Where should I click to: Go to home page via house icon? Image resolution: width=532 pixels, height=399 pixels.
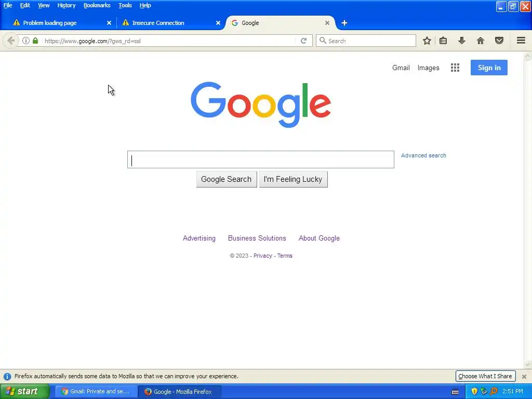tap(481, 41)
